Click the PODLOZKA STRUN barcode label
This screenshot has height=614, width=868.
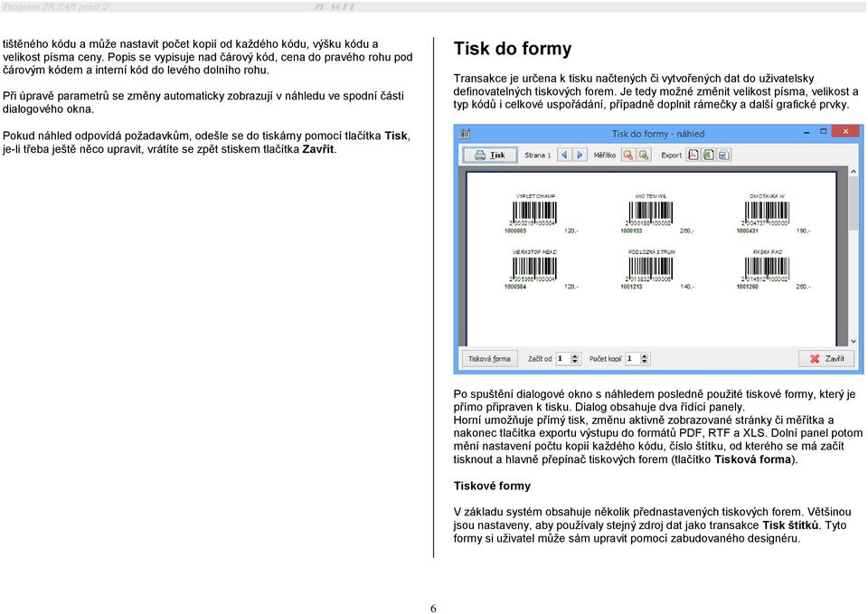[651, 252]
